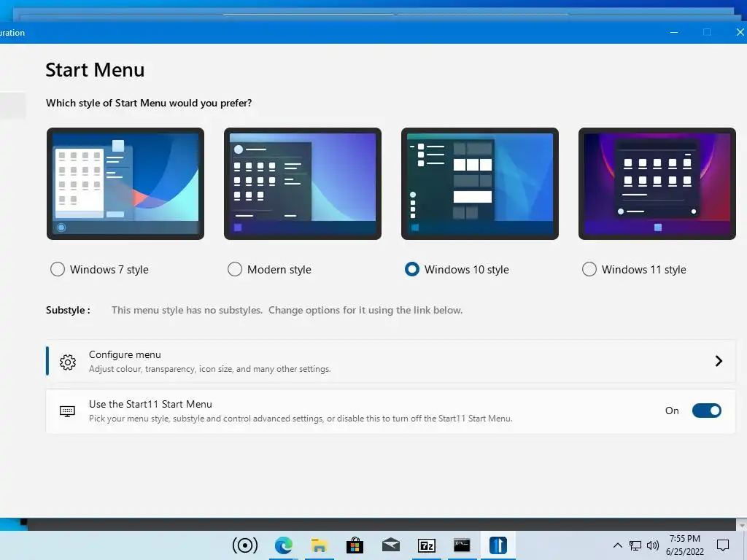Click the Windows 11 style preview thumbnail
The width and height of the screenshot is (747, 560).
pyautogui.click(x=657, y=184)
